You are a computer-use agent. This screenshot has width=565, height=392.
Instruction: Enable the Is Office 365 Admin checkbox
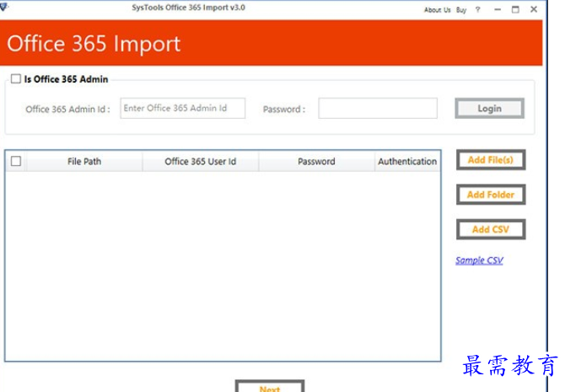click(x=16, y=78)
